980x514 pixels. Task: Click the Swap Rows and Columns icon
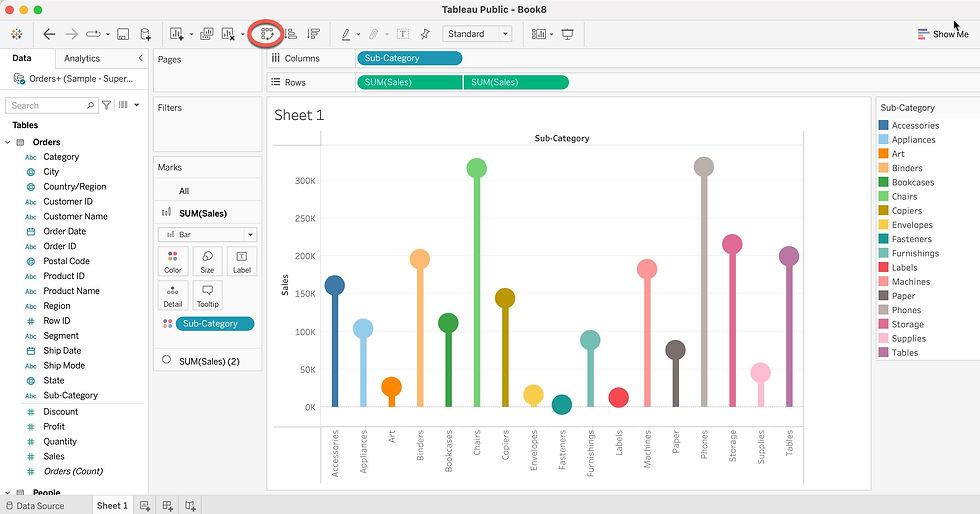[x=267, y=34]
